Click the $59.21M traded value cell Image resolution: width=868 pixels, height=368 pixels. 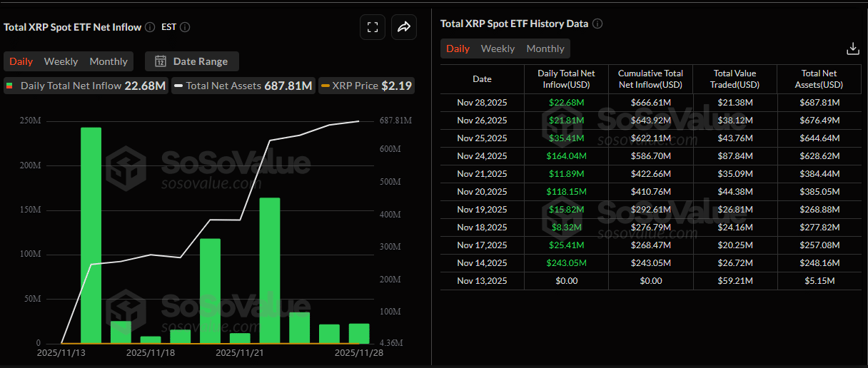[x=735, y=281]
